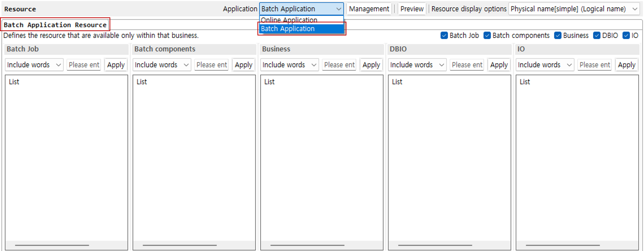644x251 pixels.
Task: Uncheck the Business checkbox
Action: tap(558, 35)
